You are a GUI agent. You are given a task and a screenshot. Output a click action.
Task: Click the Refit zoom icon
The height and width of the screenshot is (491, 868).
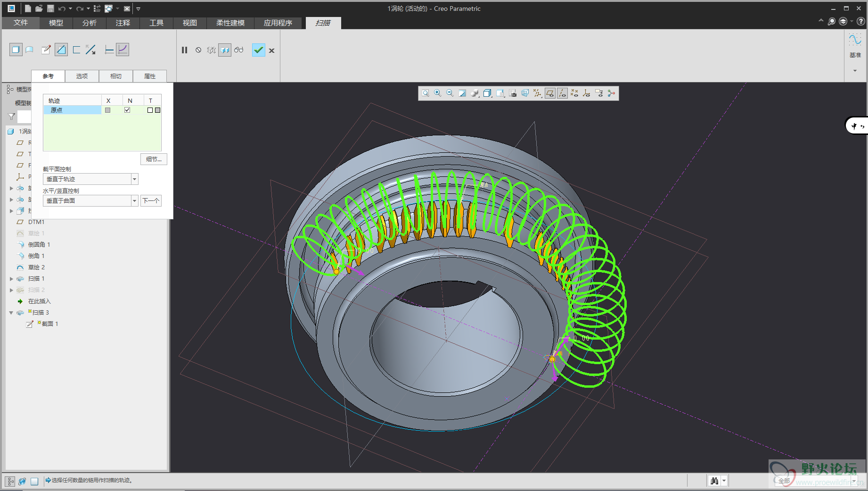point(426,93)
